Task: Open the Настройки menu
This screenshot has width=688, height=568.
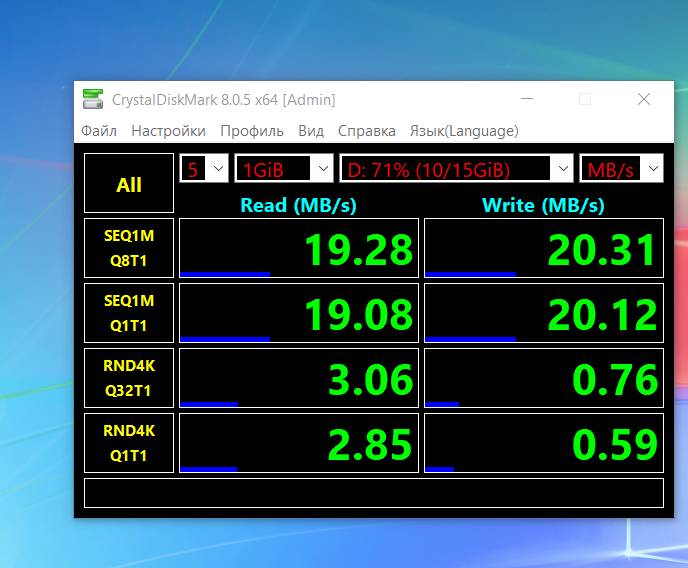Action: pos(168,131)
